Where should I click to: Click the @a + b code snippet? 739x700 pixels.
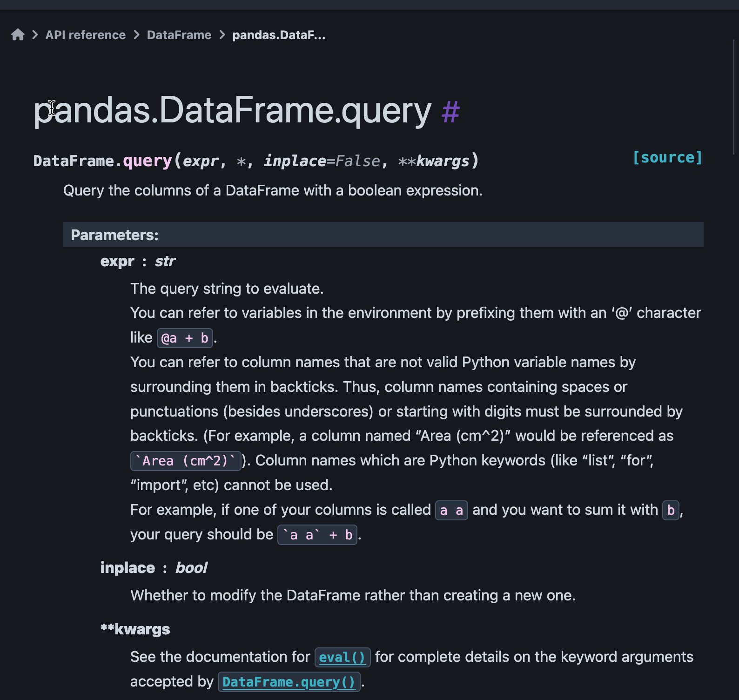[x=185, y=338]
